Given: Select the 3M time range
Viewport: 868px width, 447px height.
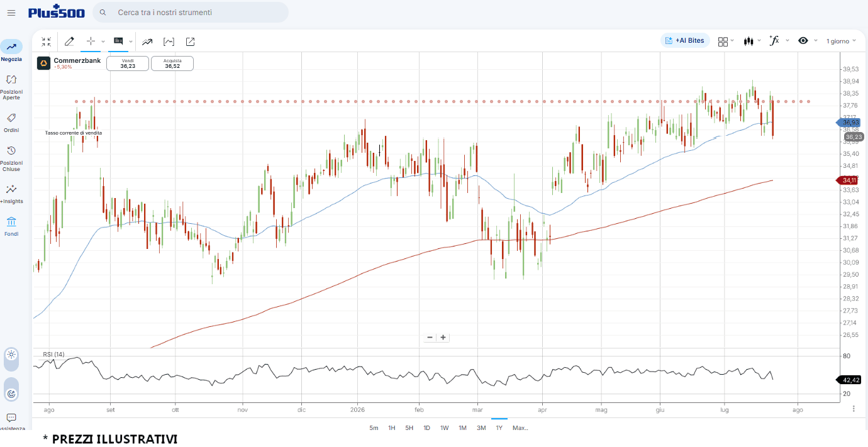Looking at the screenshot, I should (481, 428).
